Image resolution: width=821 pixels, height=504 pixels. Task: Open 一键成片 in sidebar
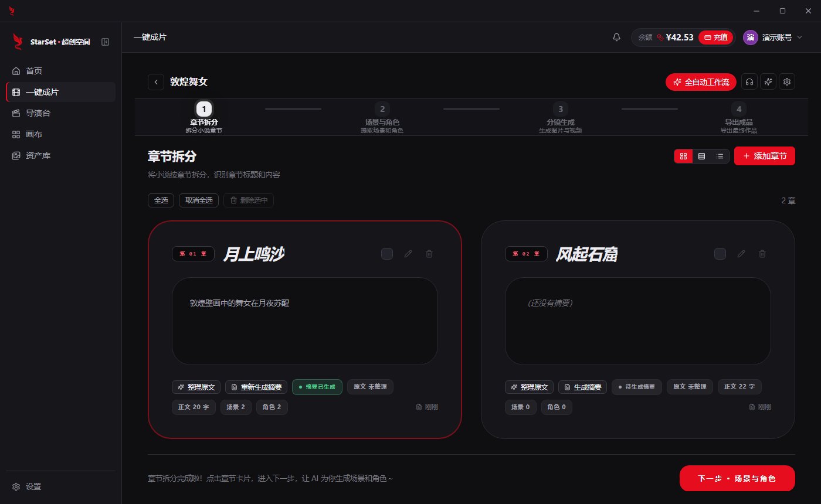60,92
